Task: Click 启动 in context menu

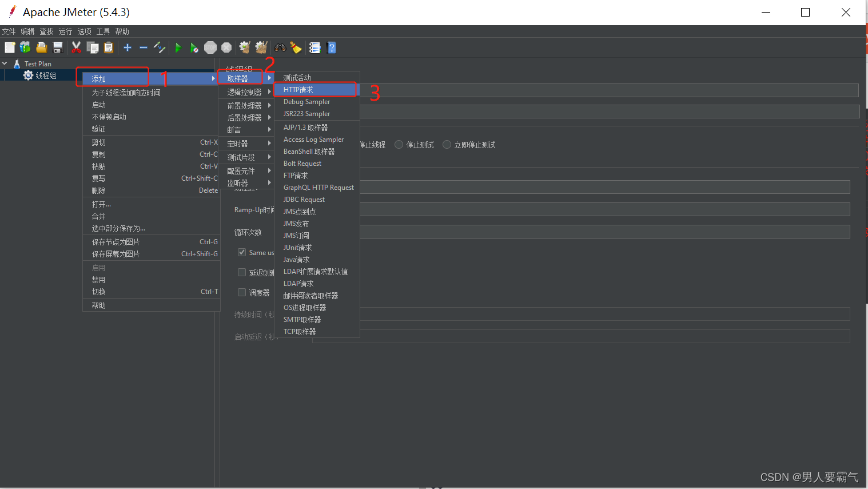Action: (151, 105)
